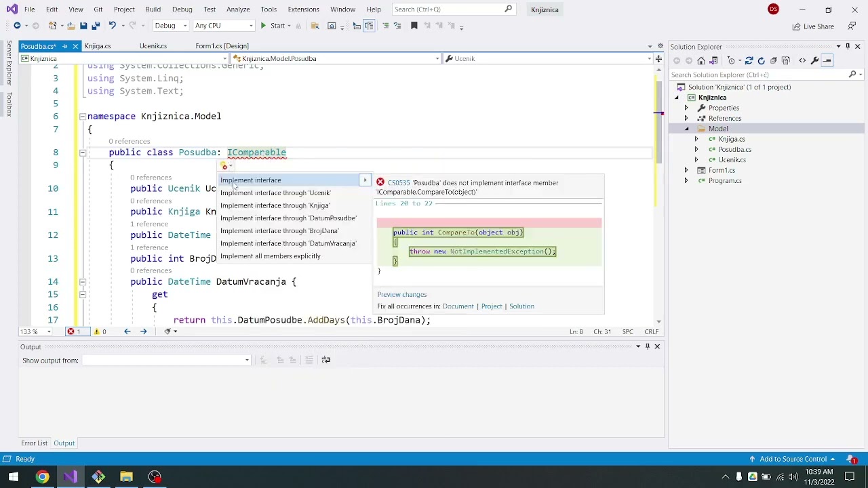868x488 pixels.
Task: Click the Windows Start button
Action: pos(13,476)
